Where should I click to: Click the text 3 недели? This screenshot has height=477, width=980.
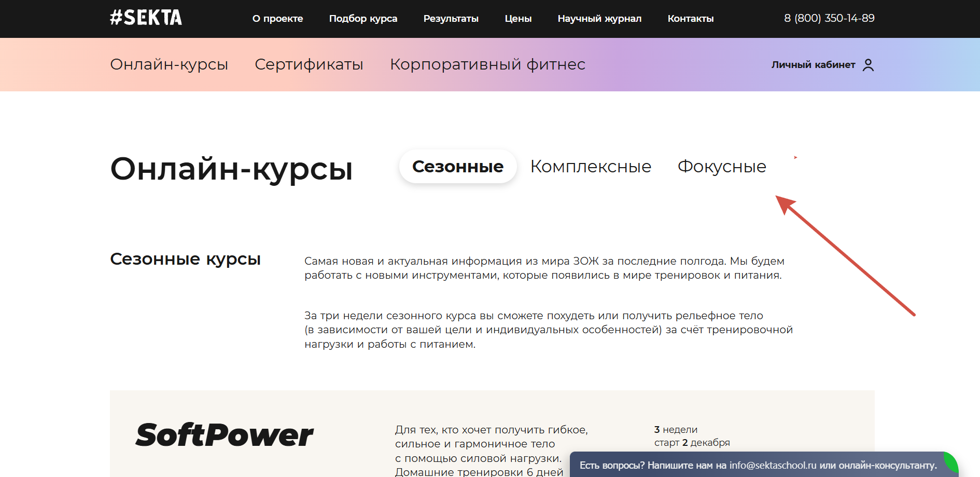pyautogui.click(x=676, y=430)
